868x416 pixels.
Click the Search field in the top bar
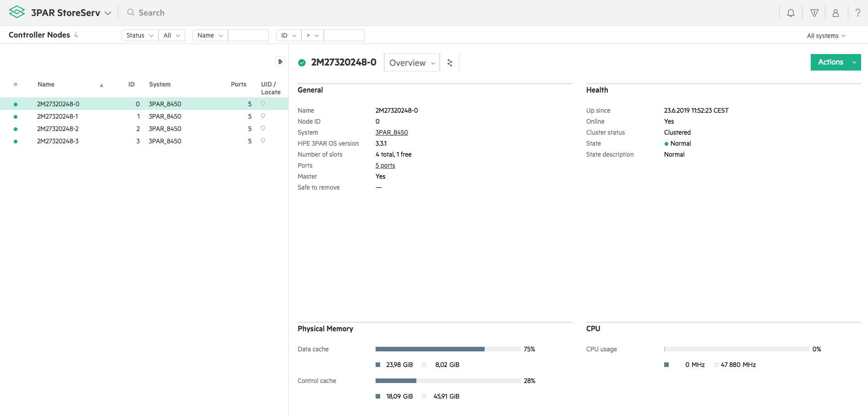(x=152, y=13)
